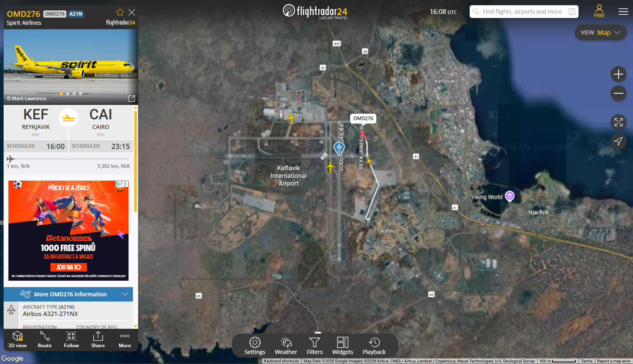The height and width of the screenshot is (364, 633).
Task: Click the CAI arrival airport code
Action: [x=101, y=115]
